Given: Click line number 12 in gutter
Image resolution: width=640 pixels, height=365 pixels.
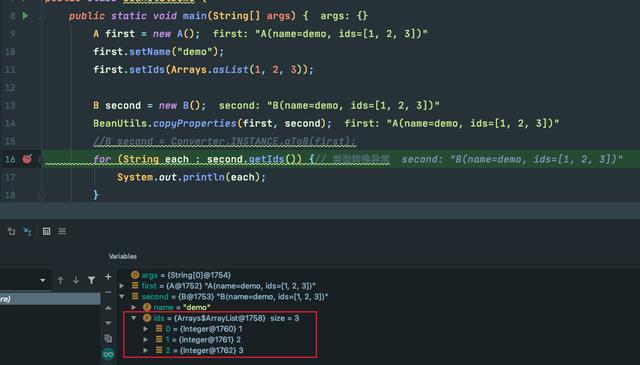Looking at the screenshot, I should click(10, 88).
